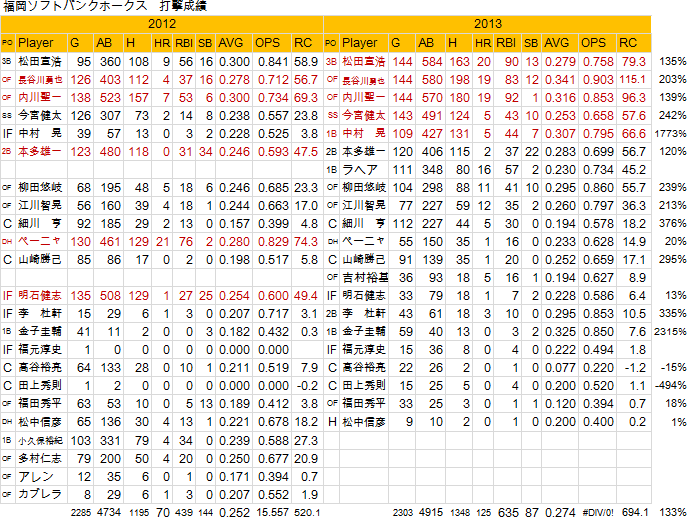Click 松田宣浩 in the 2013 Player column
The image size is (687, 517).
[364, 61]
